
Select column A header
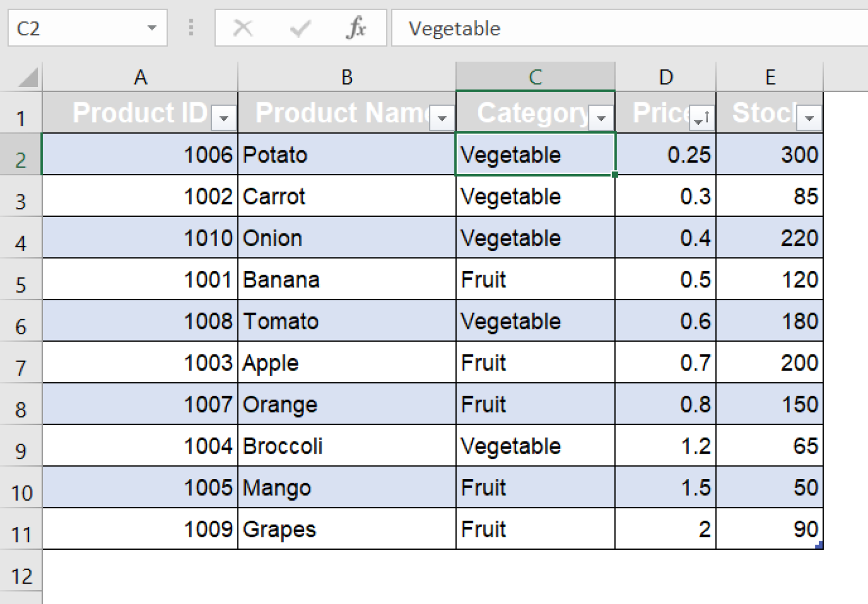pyautogui.click(x=140, y=77)
